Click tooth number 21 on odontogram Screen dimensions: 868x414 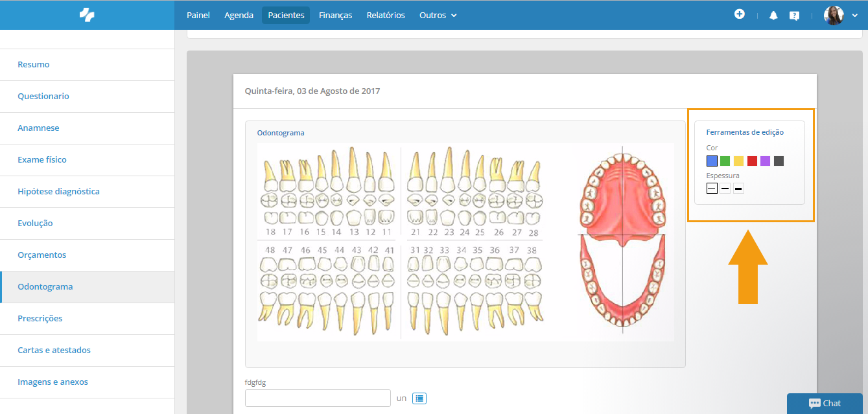416,232
